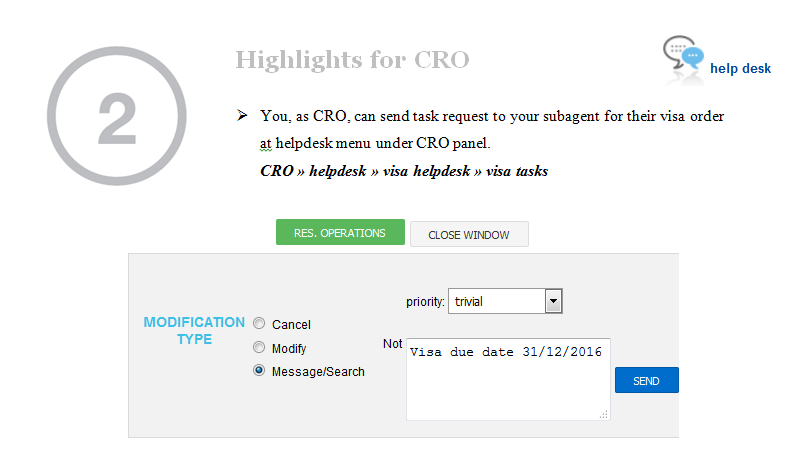Select the Cancel radio button

tap(259, 323)
